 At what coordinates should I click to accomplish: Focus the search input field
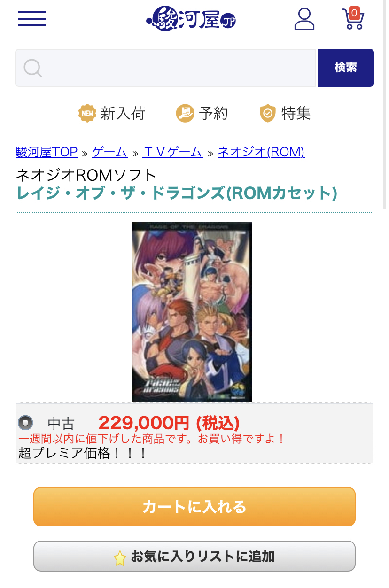tap(166, 68)
